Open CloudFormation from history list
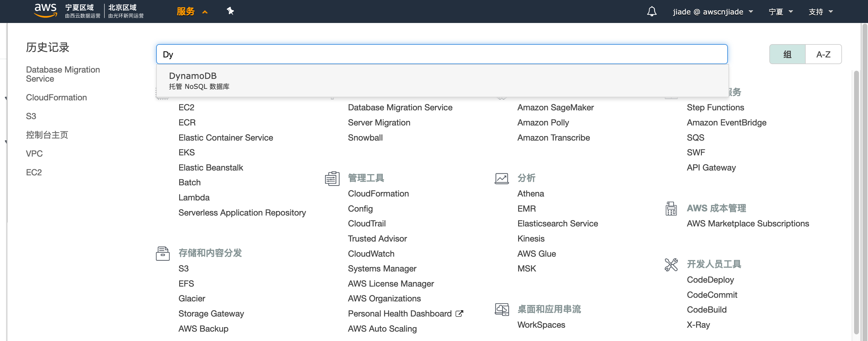This screenshot has height=341, width=868. tap(56, 97)
